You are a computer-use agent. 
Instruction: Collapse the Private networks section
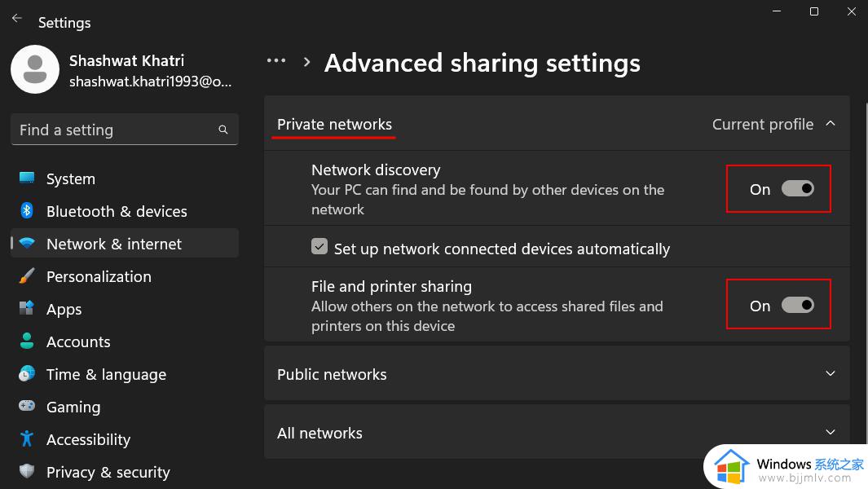[x=831, y=124]
